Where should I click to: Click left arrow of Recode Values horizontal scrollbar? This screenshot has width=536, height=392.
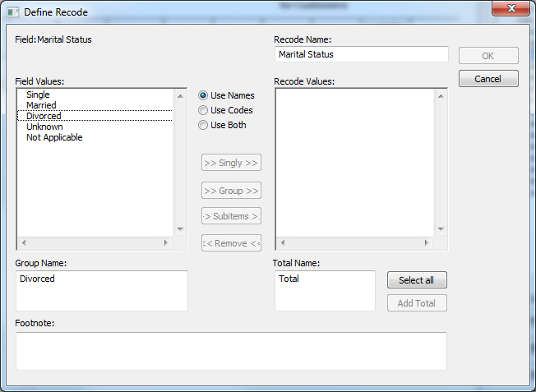coord(282,243)
